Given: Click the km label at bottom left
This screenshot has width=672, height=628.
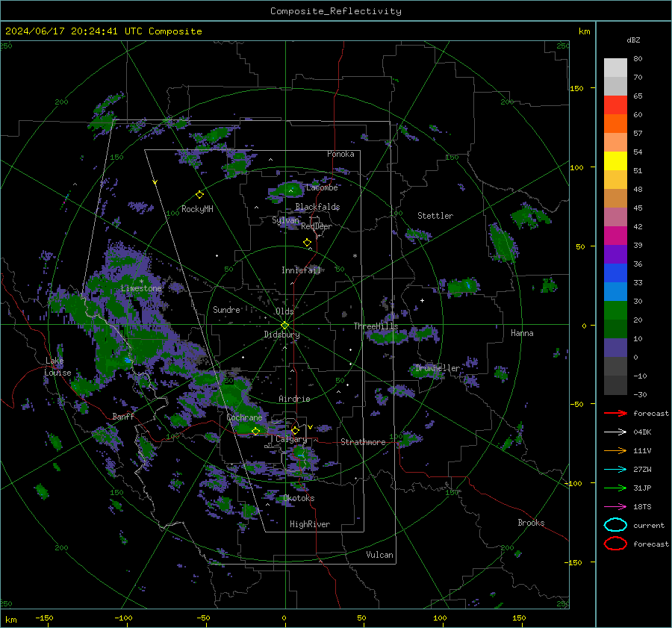Looking at the screenshot, I should [x=10, y=620].
